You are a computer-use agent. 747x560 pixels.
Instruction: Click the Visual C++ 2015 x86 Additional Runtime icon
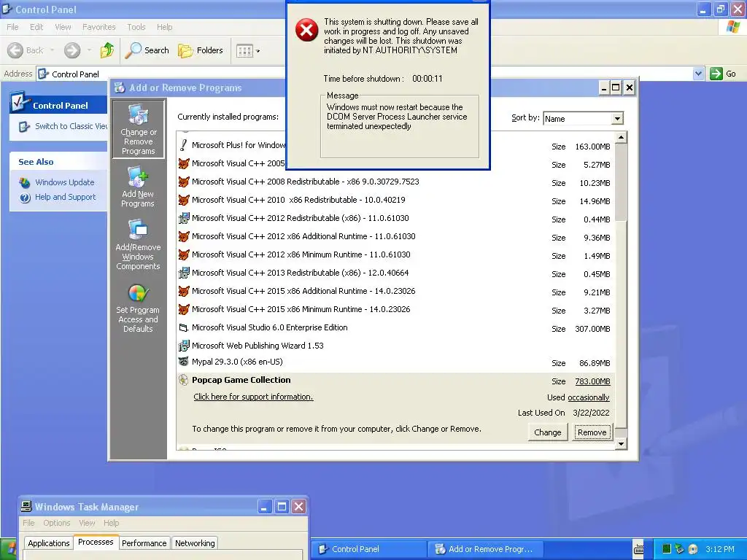[x=183, y=291]
